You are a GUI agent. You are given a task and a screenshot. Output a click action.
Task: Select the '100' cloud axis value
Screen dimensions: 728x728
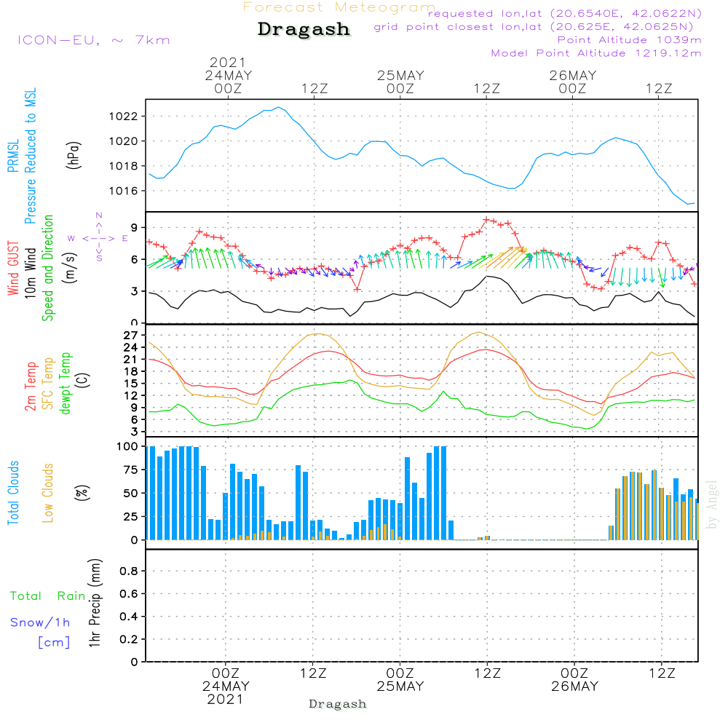127,447
